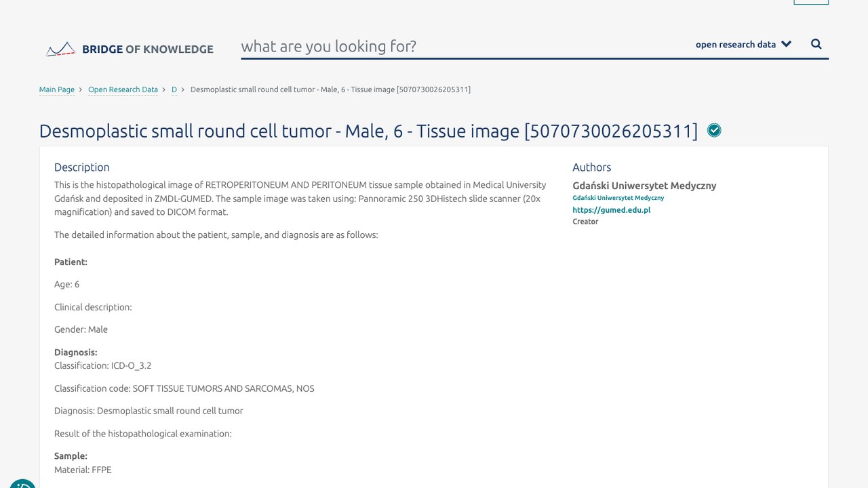This screenshot has width=868, height=488.
Task: Click the chevron separator after the D breadcrumb
Action: click(183, 89)
